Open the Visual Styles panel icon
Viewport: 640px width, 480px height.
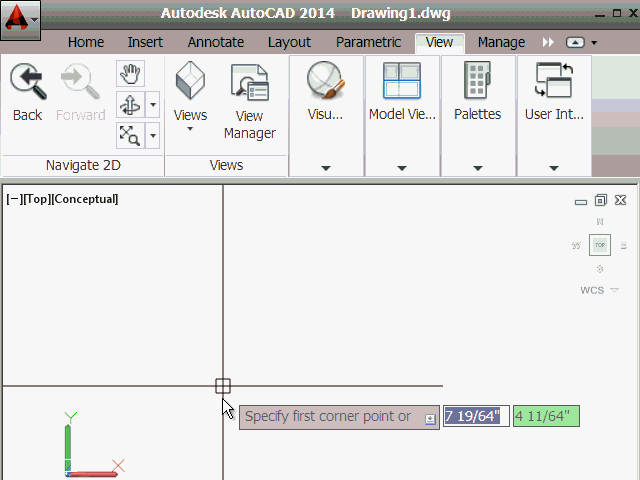tap(325, 80)
